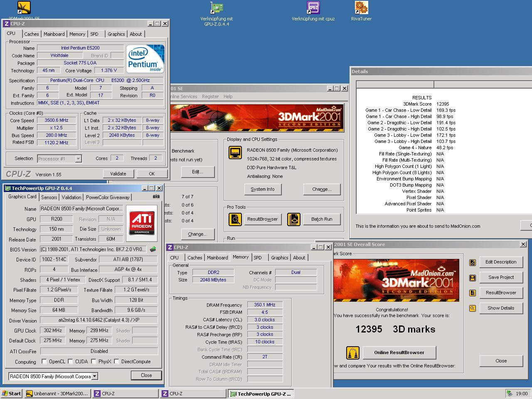Open the cpuz desktop shortcut icon

tap(313, 7)
